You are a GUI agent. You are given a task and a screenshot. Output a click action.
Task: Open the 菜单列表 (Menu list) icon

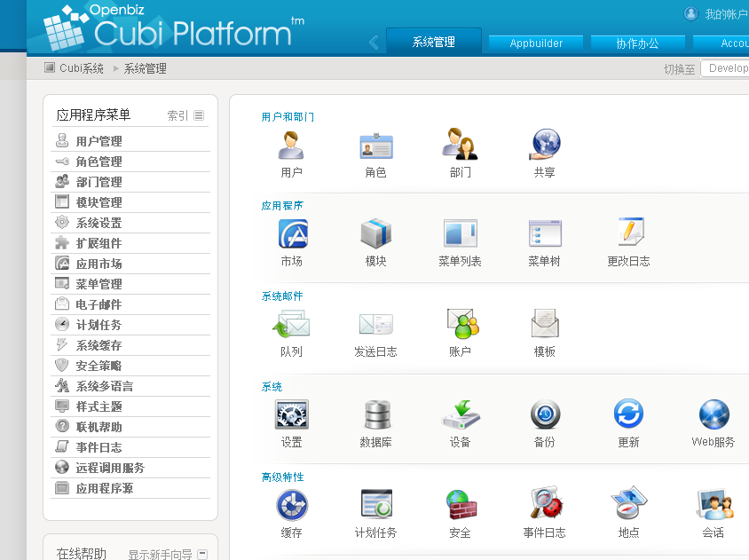click(460, 233)
